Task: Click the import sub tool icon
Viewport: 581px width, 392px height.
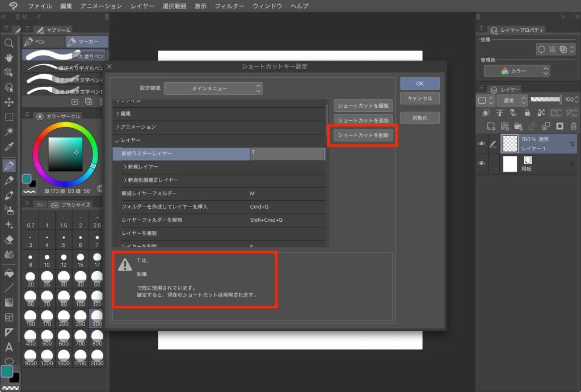Action: [x=75, y=102]
